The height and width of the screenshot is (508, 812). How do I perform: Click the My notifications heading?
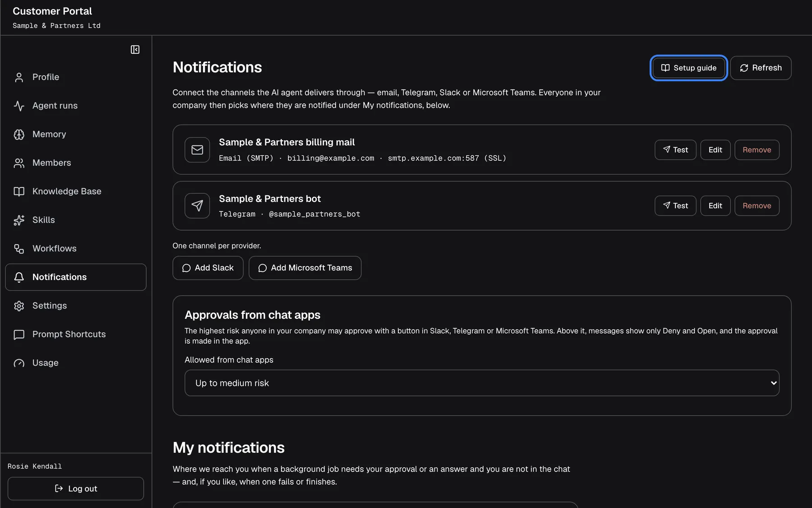pyautogui.click(x=229, y=447)
